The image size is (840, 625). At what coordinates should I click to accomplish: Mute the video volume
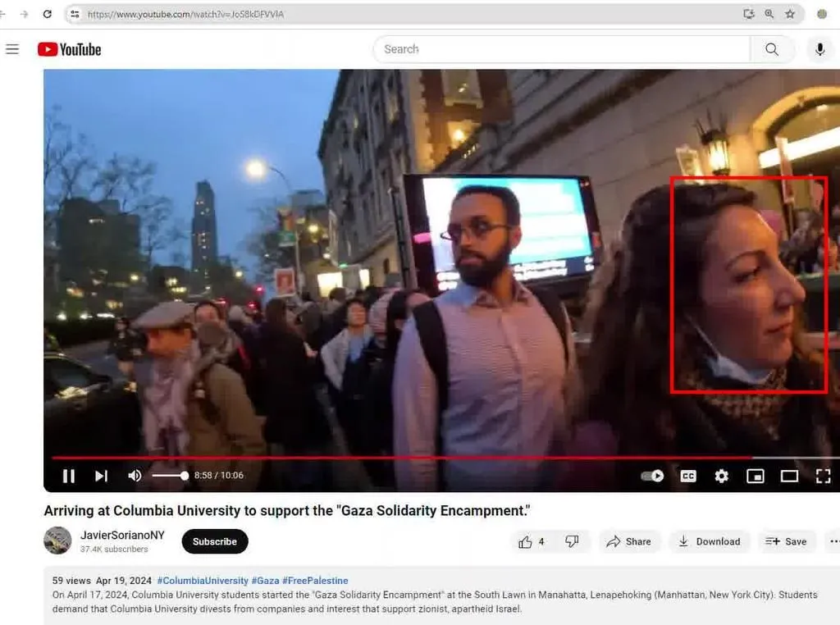(135, 476)
